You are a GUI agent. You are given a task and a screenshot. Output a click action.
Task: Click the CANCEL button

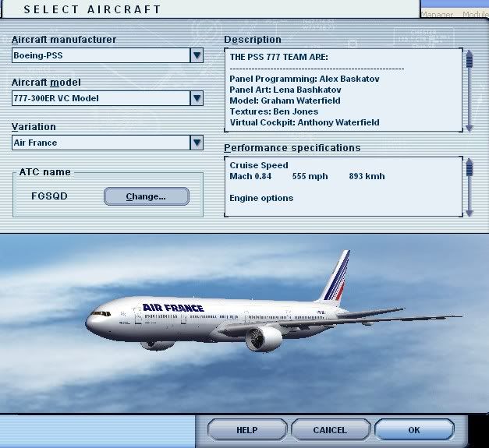tap(330, 430)
